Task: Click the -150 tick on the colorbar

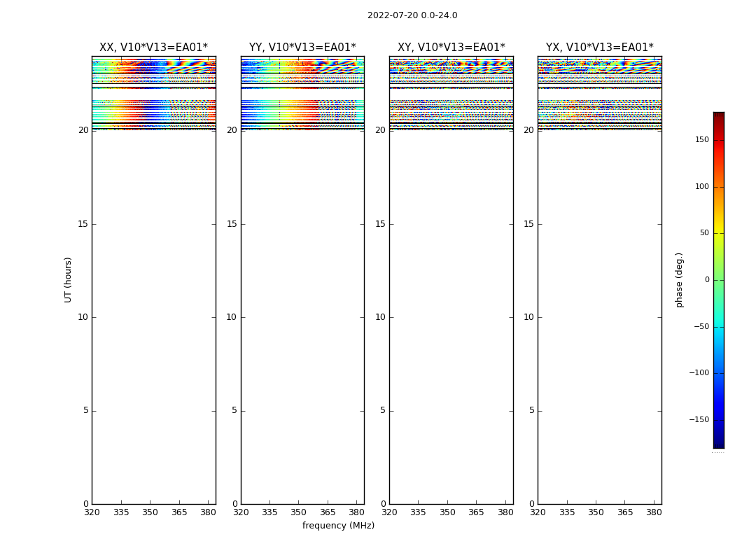Action: pyautogui.click(x=699, y=420)
